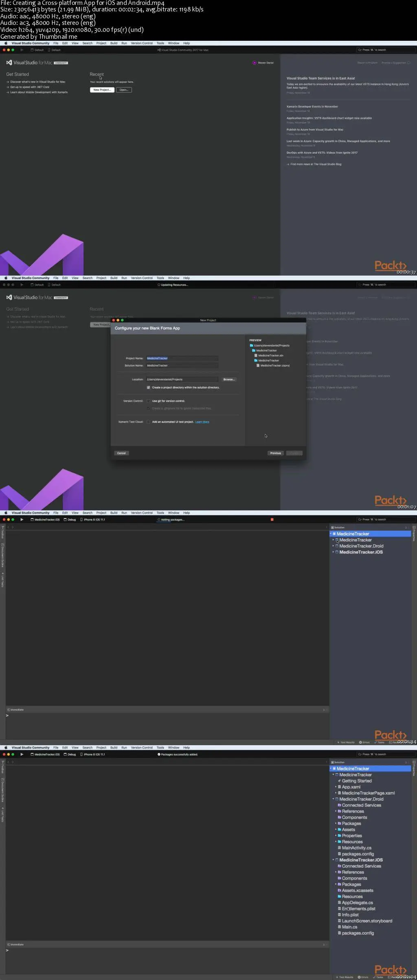
Task: Expand the MedicineTrackerPage.xaml node arrow
Action: click(336, 793)
